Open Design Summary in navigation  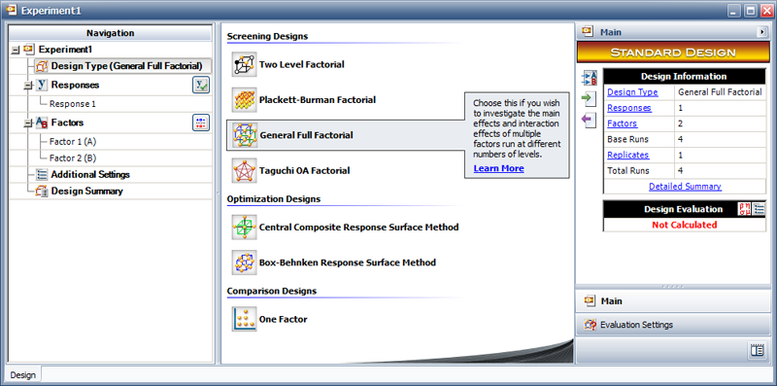coord(87,191)
